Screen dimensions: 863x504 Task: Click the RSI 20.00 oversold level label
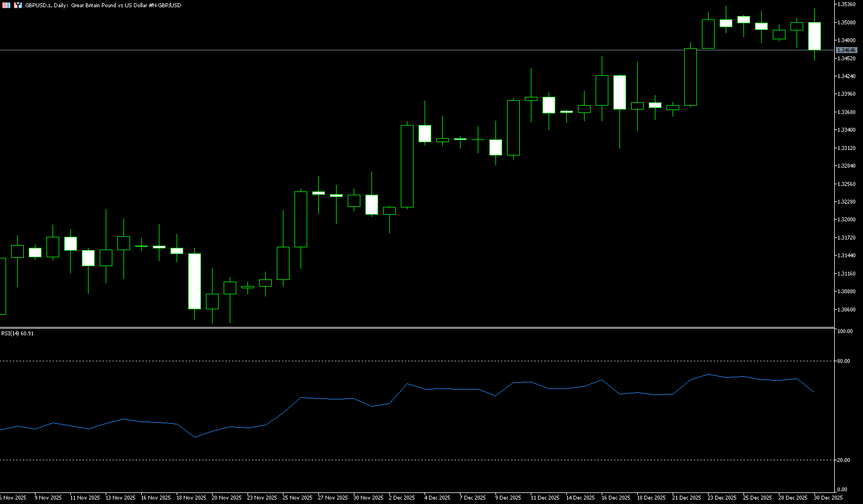click(844, 460)
